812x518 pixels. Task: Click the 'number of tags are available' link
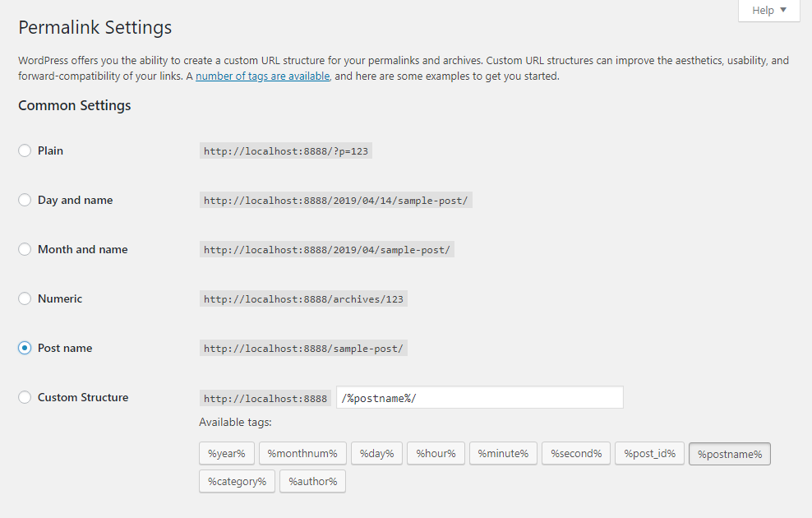click(x=263, y=76)
